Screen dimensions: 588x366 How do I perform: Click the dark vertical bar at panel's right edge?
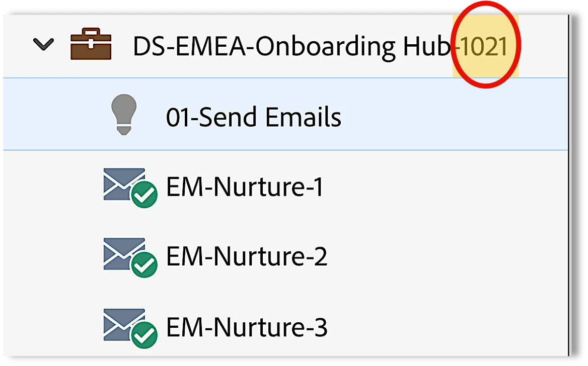[570, 186]
